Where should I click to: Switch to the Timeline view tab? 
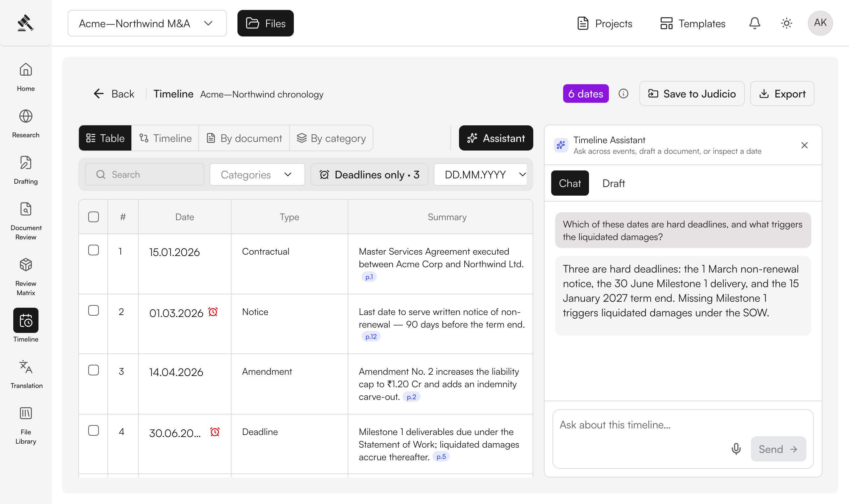pos(165,138)
